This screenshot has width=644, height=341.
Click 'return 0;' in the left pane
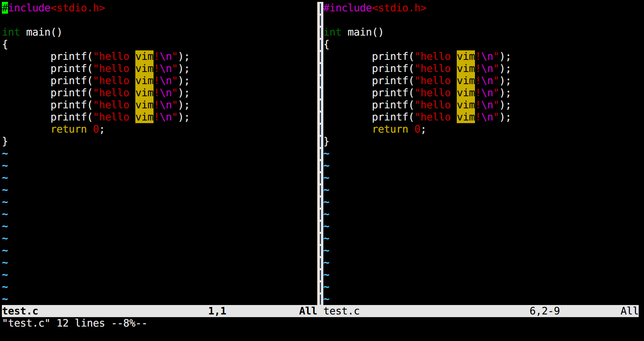pos(77,129)
